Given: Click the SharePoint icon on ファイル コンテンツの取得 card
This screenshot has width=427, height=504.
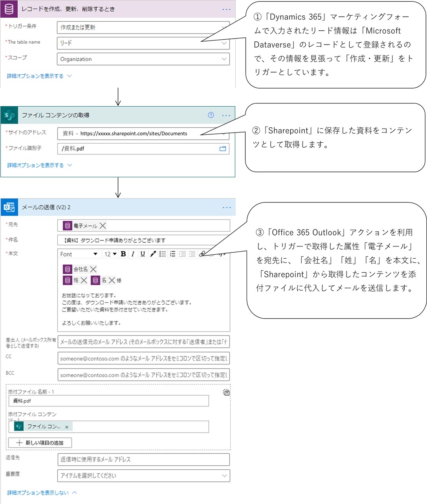Looking at the screenshot, I should pyautogui.click(x=9, y=115).
